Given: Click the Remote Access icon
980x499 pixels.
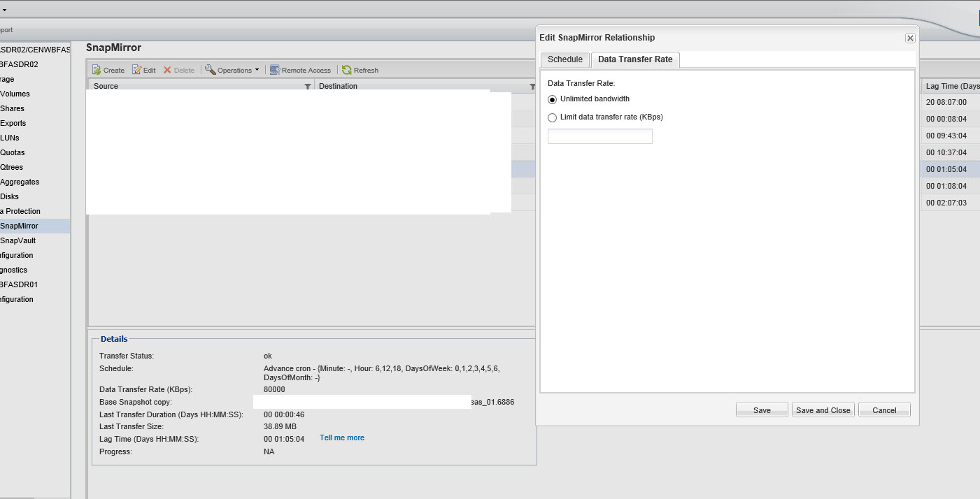Looking at the screenshot, I should pos(275,70).
